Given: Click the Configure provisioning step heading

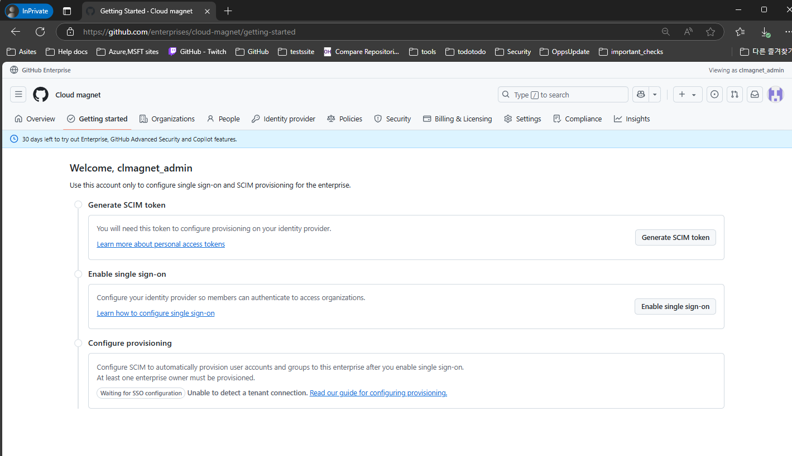Looking at the screenshot, I should point(130,343).
